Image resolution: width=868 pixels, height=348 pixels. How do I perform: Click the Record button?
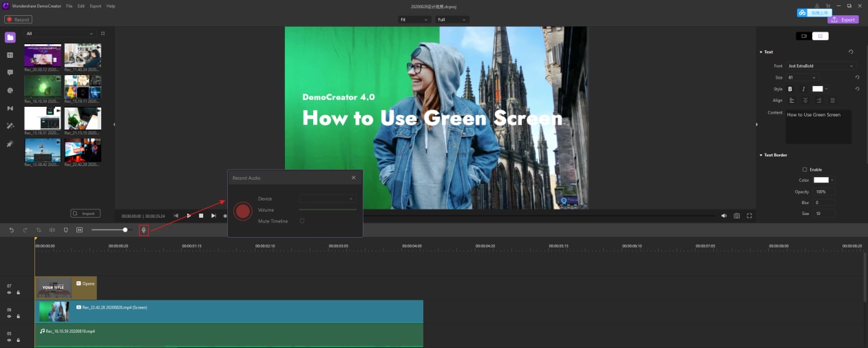[x=19, y=19]
